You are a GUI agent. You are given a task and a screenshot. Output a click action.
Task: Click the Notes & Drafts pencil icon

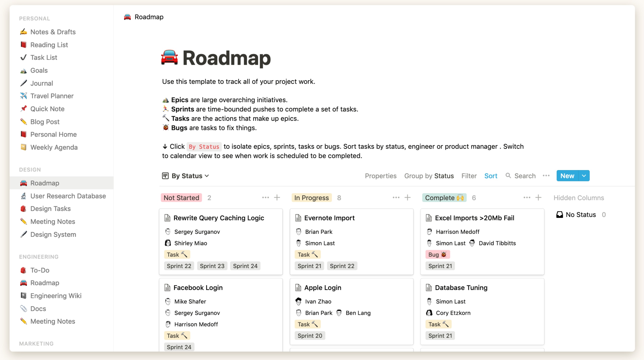(23, 31)
